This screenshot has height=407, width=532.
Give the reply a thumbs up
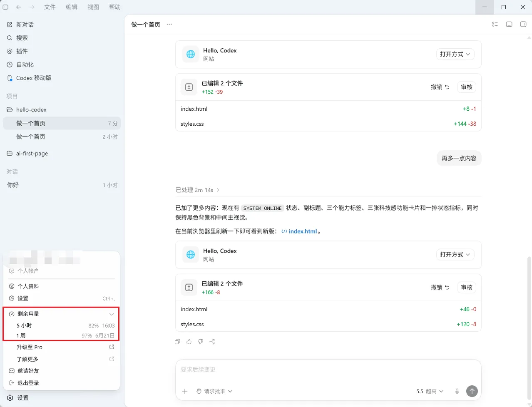(x=189, y=342)
